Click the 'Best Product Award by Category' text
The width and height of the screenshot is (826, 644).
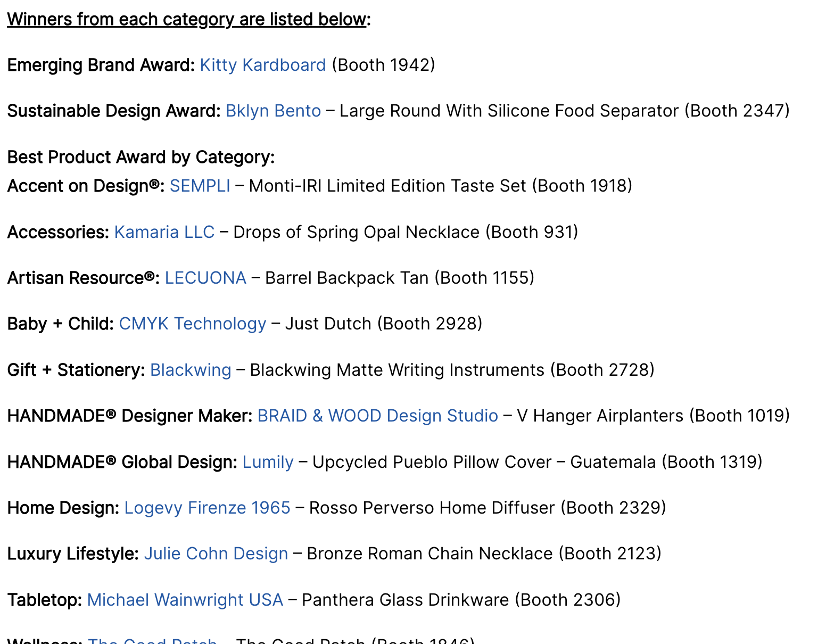(141, 157)
